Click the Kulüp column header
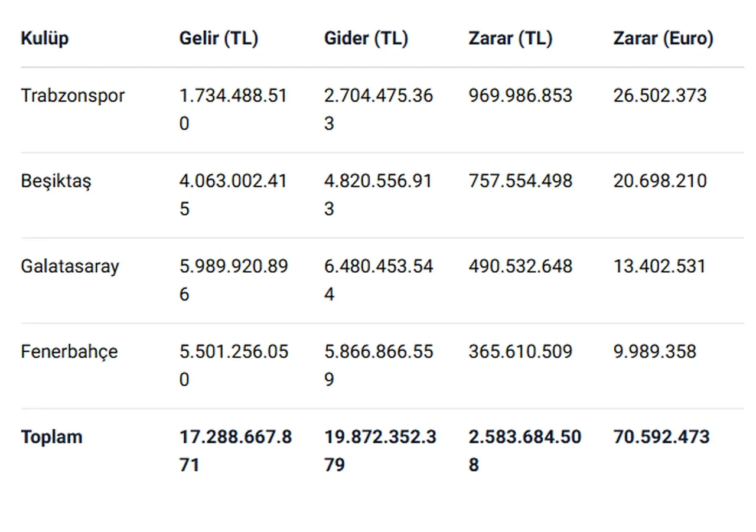This screenshot has height=532, width=756. click(x=45, y=38)
